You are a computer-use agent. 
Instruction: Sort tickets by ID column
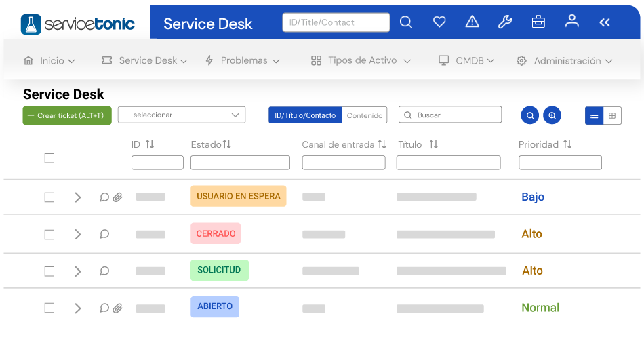pyautogui.click(x=150, y=144)
